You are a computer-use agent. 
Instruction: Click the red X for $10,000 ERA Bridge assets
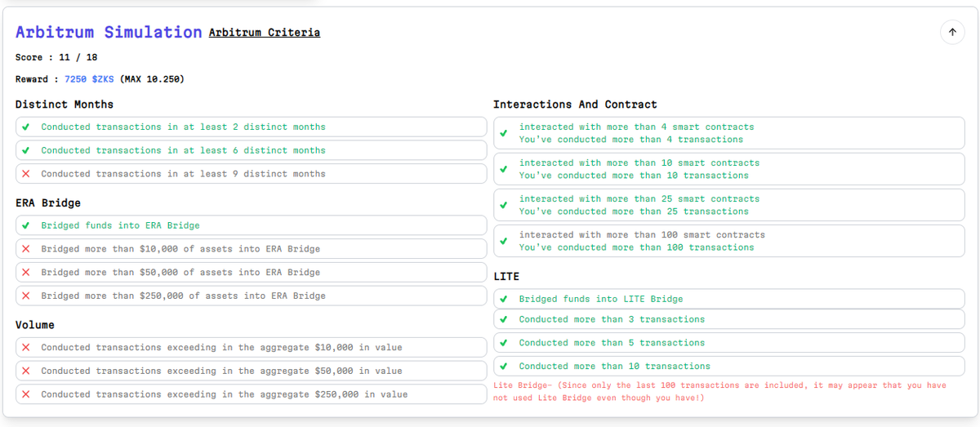(26, 249)
